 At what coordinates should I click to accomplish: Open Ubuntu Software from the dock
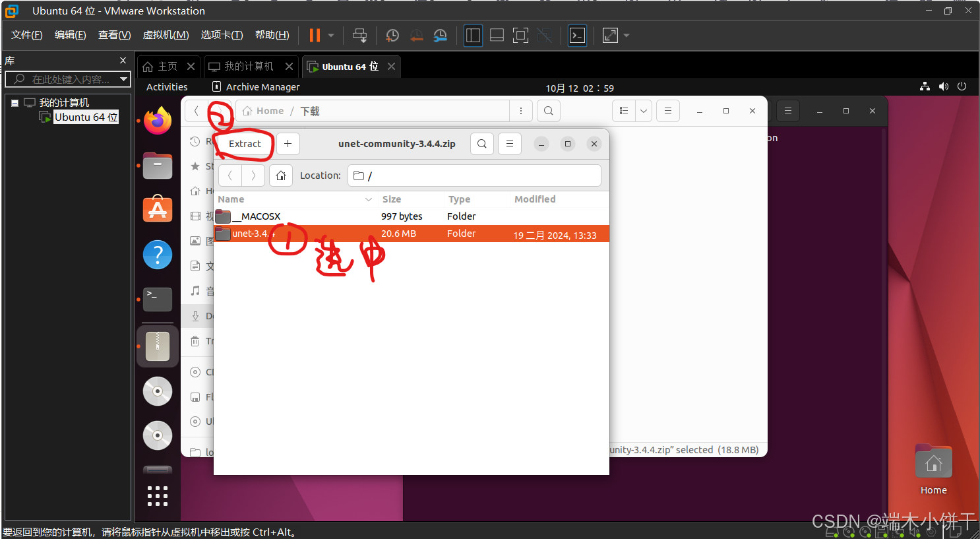point(158,210)
